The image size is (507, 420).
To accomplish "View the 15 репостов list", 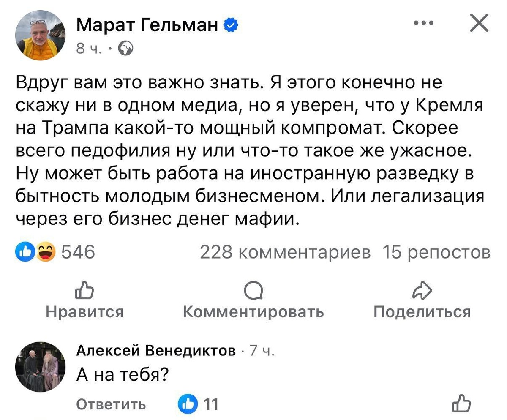I will 436,253.
